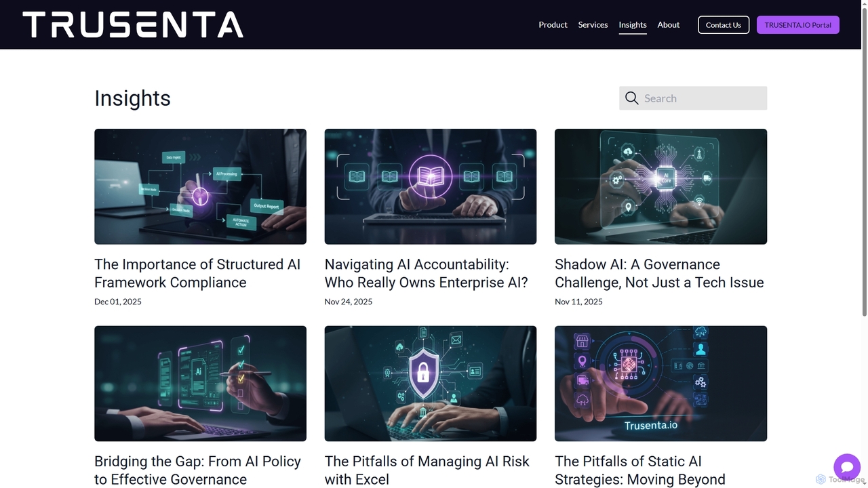Open Bridging the Gap article thumbnail
868x488 pixels.
tap(200, 384)
